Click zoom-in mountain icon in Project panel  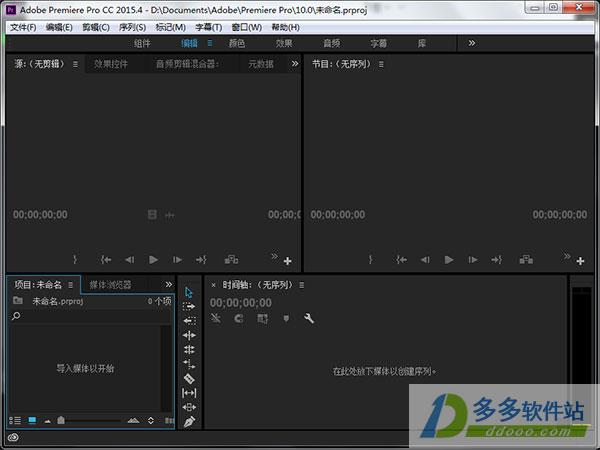133,420
